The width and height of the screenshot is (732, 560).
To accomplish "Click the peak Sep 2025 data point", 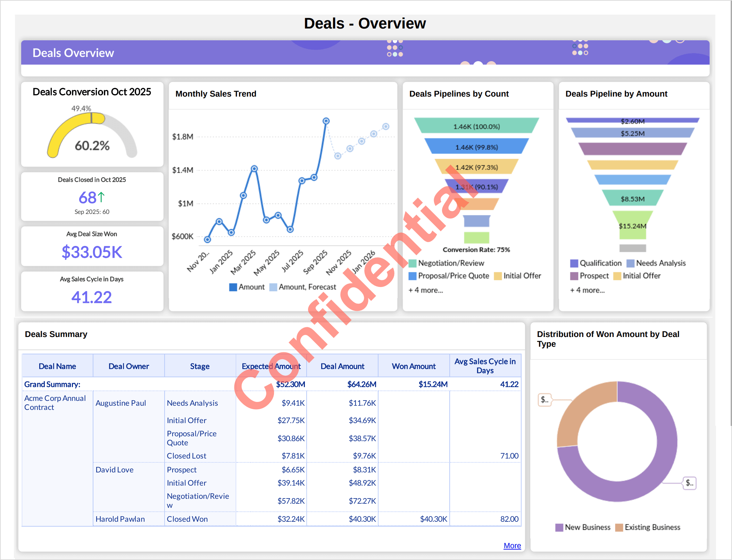I will pyautogui.click(x=326, y=121).
